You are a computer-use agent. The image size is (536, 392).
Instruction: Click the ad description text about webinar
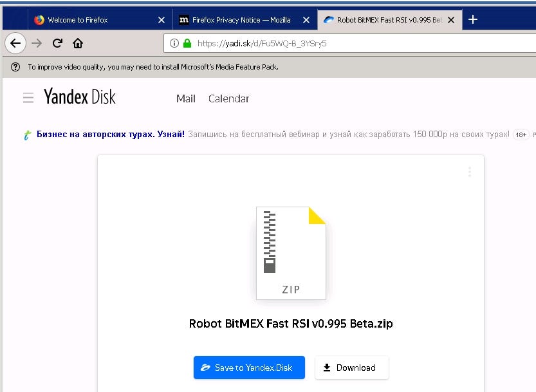tap(349, 134)
